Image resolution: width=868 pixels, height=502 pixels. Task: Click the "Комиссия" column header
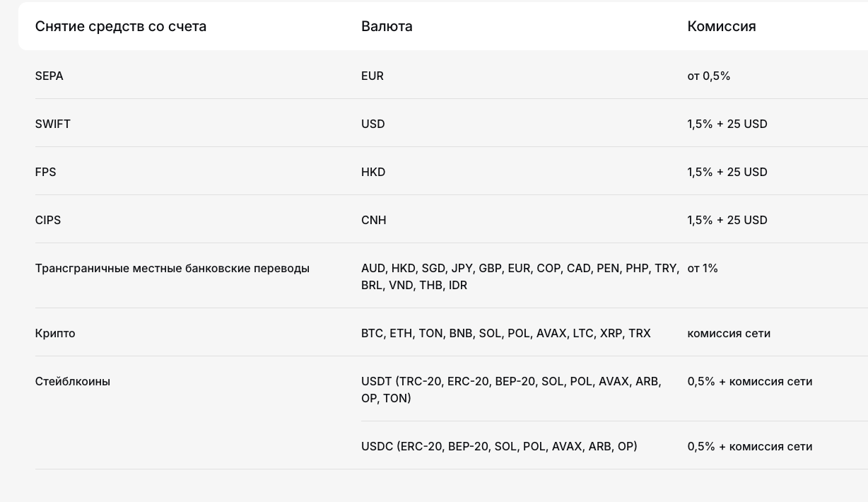[721, 26]
